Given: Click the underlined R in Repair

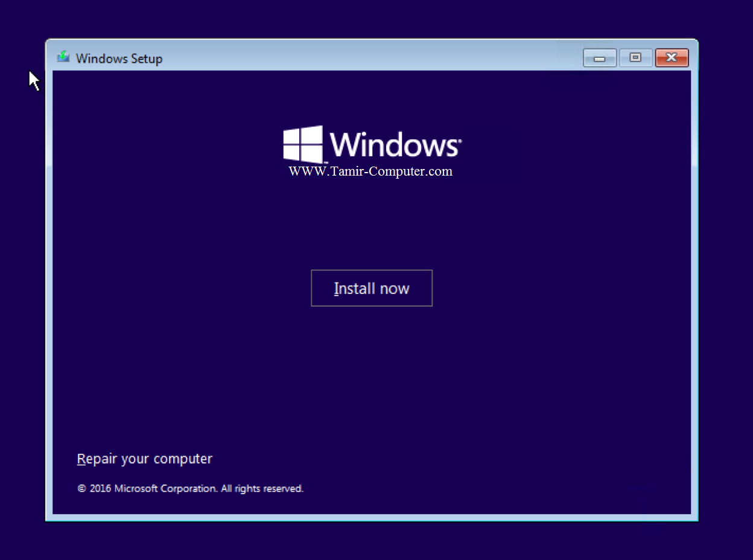Looking at the screenshot, I should pyautogui.click(x=81, y=459).
